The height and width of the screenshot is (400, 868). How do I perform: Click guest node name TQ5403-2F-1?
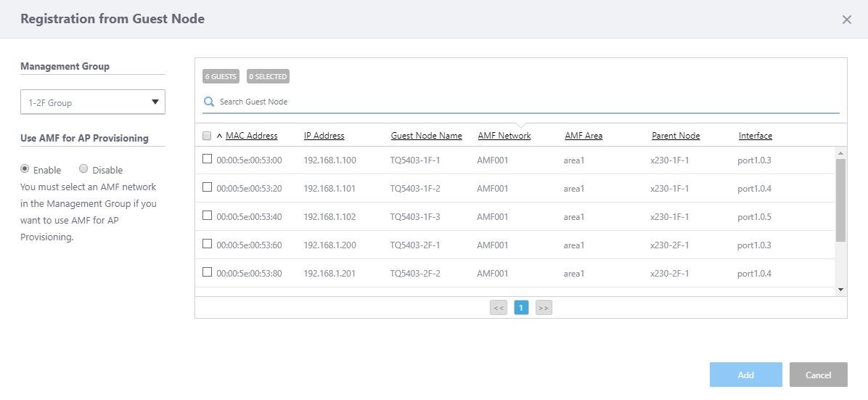click(x=415, y=245)
